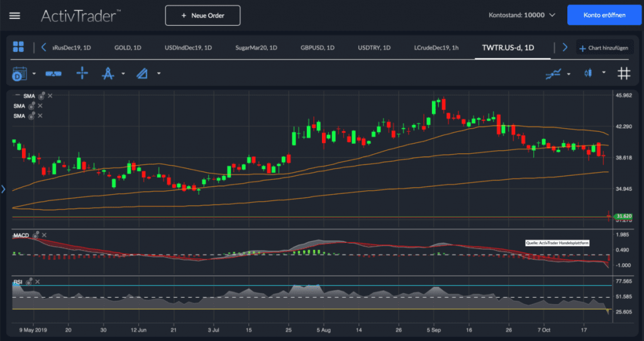This screenshot has height=341, width=644.
Task: Collapse the topmost SMA legend dash
Action: point(18,95)
